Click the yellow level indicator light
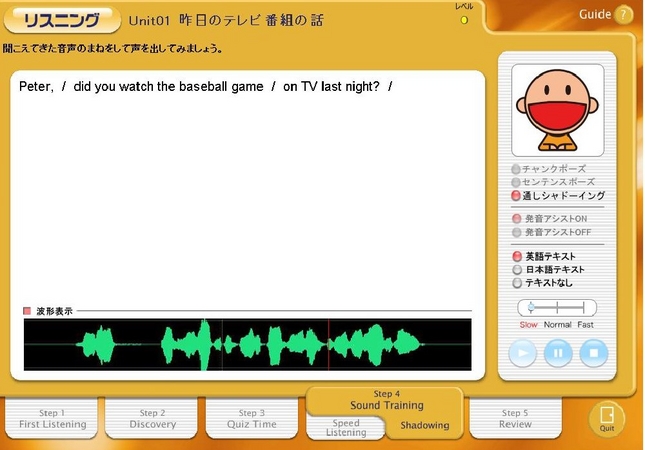This screenshot has height=450, width=645. [464, 19]
